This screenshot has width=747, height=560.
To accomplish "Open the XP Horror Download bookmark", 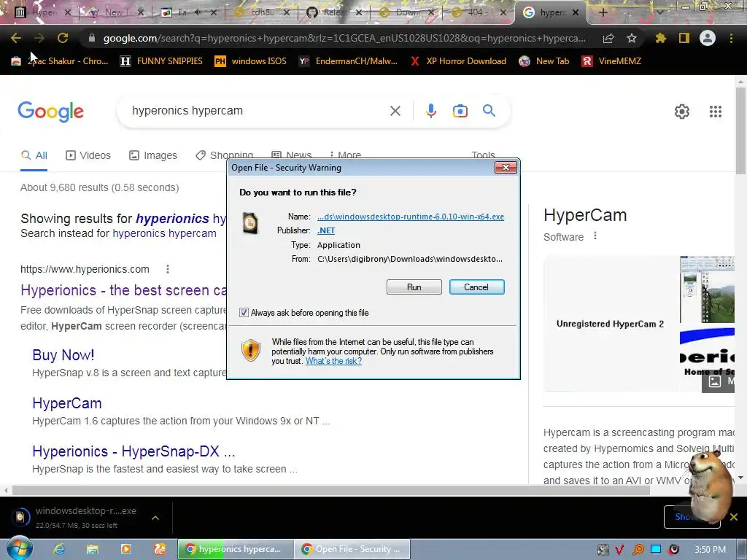I will click(x=458, y=61).
